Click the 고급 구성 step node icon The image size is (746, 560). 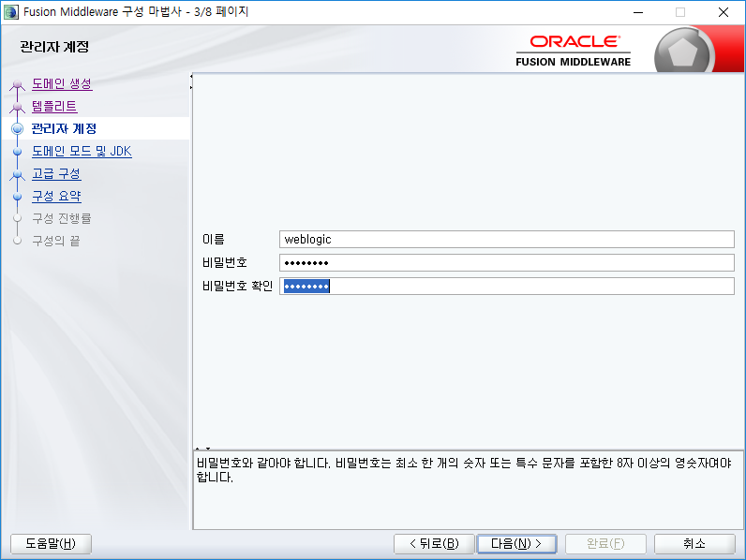point(18,174)
